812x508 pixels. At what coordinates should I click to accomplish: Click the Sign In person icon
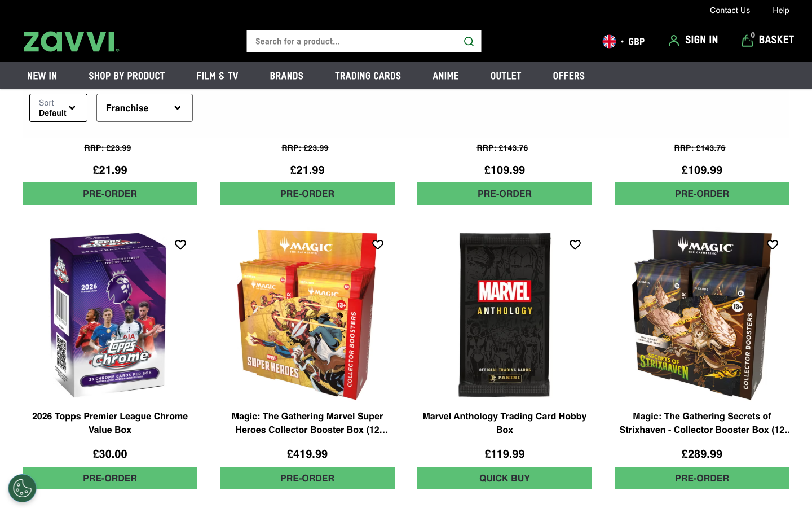coord(673,40)
